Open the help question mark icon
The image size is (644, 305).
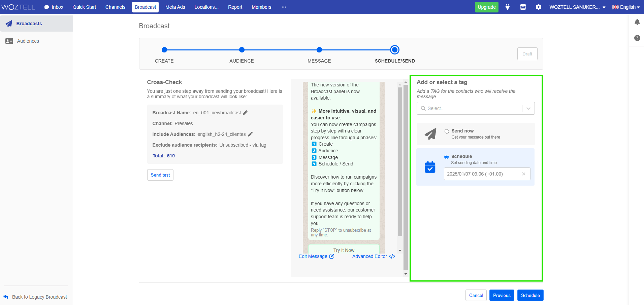click(x=637, y=38)
